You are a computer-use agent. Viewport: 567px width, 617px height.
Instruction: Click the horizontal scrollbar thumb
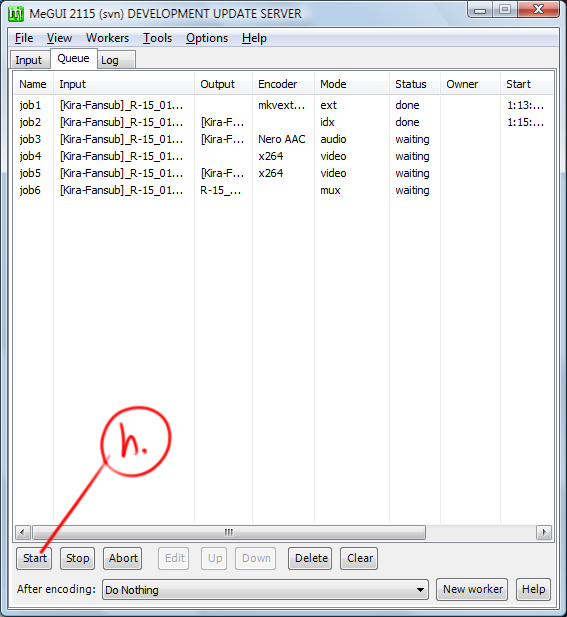click(x=229, y=532)
